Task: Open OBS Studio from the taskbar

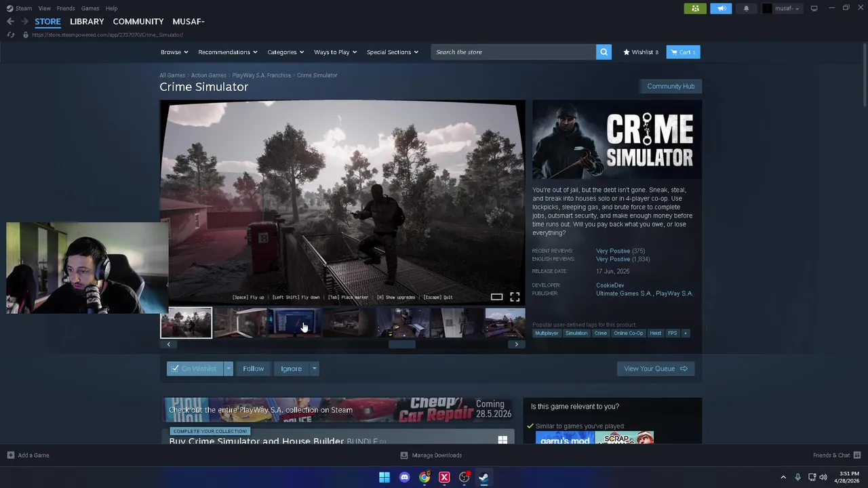Action: point(464,477)
